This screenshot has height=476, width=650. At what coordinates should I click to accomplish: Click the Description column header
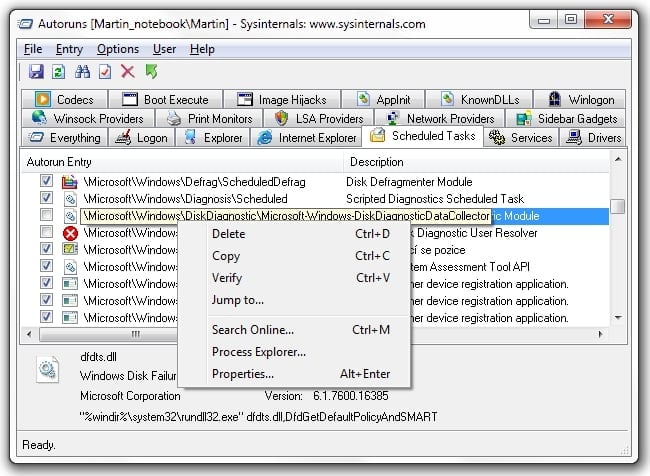[476, 162]
